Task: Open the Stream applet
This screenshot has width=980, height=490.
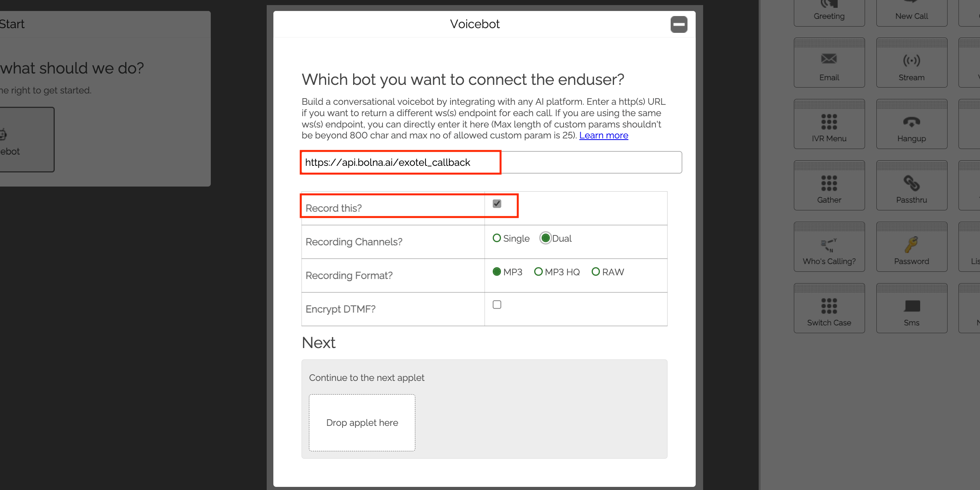Action: click(x=912, y=63)
